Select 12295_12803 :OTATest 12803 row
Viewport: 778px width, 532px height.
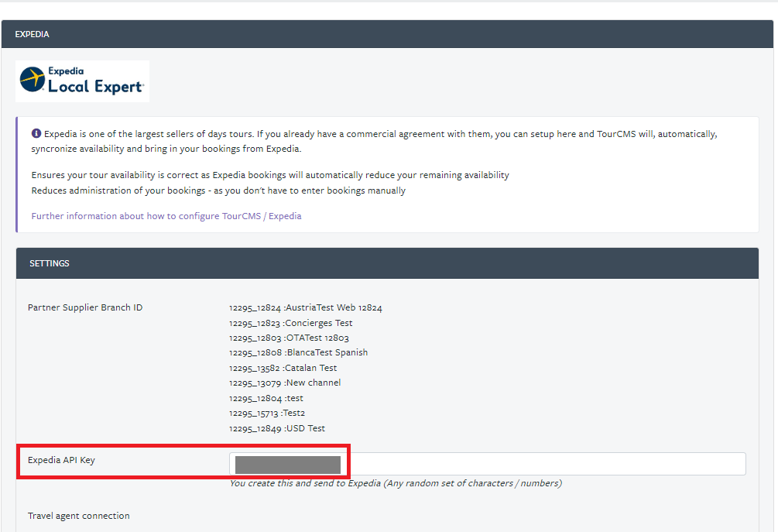tap(289, 338)
